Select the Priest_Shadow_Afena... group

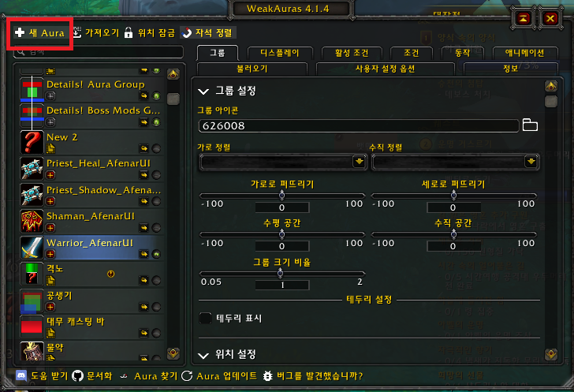[x=91, y=195]
